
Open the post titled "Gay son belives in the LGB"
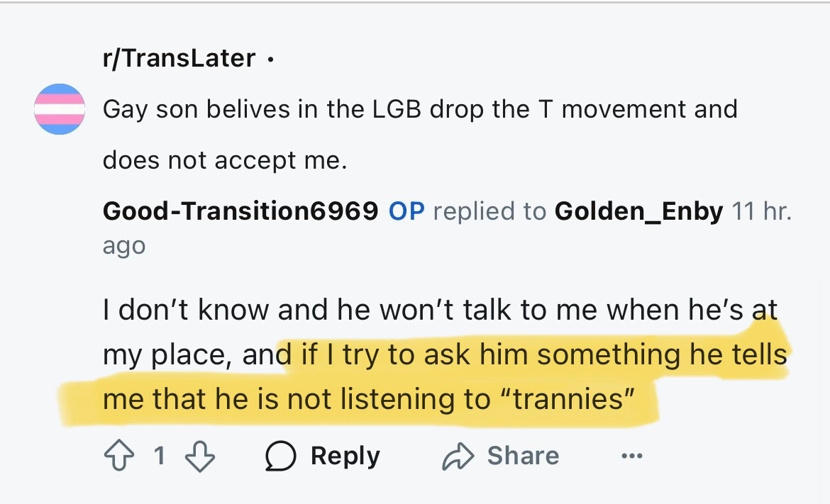[x=420, y=109]
